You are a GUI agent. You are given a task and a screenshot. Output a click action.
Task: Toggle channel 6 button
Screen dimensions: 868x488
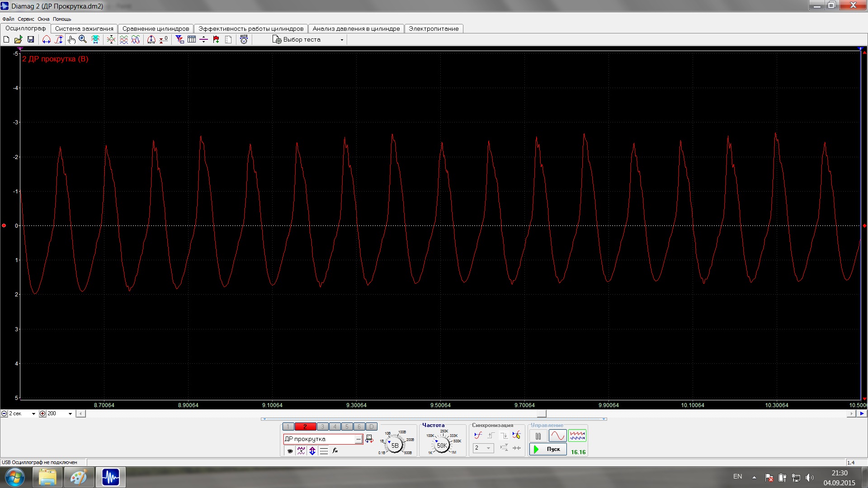click(x=359, y=427)
